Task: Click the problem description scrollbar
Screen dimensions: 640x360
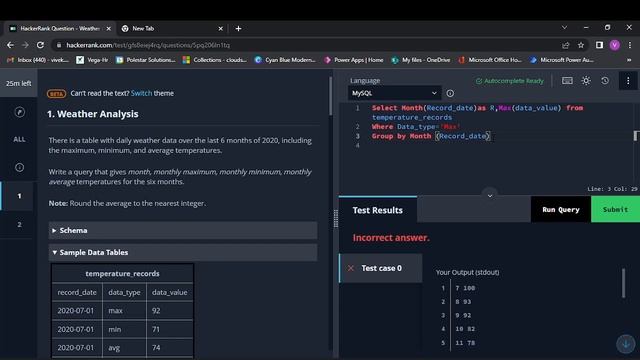Action: pos(330,96)
